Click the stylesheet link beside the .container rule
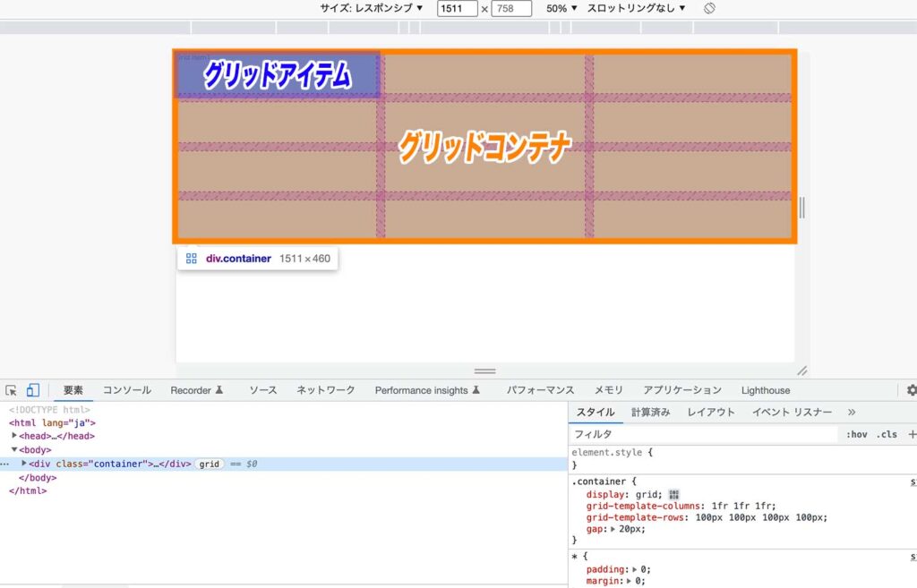 (912, 481)
